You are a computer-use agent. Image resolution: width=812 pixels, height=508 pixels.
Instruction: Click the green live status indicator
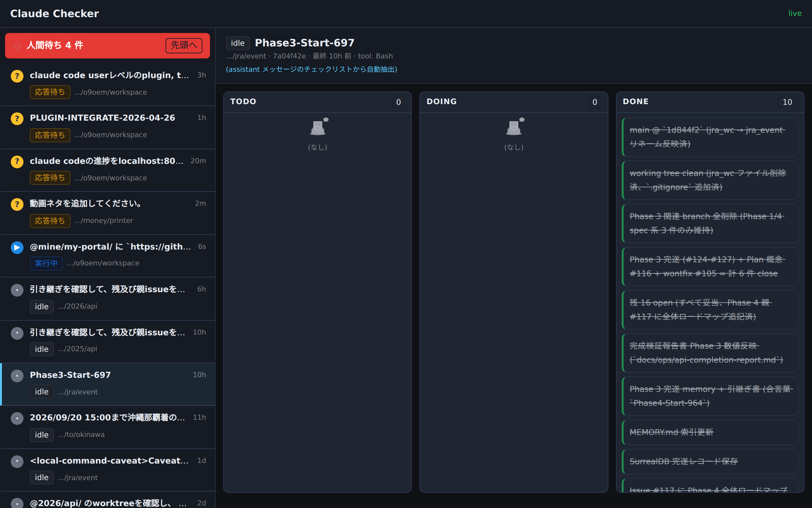tap(795, 13)
